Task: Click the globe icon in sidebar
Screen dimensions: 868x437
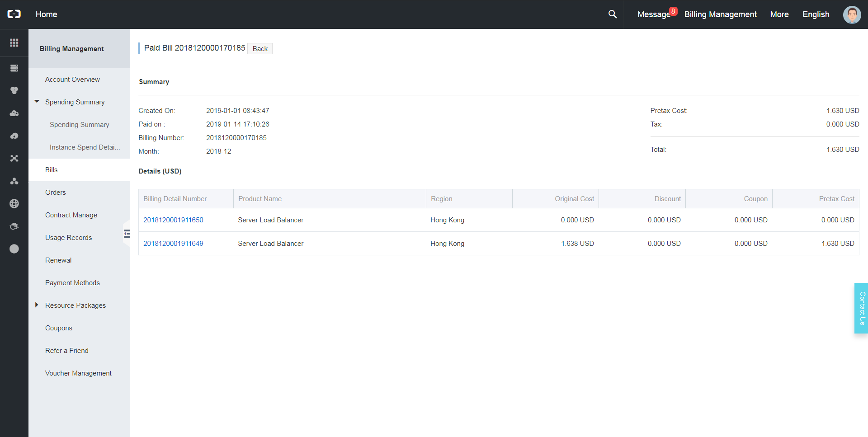Action: pyautogui.click(x=14, y=204)
